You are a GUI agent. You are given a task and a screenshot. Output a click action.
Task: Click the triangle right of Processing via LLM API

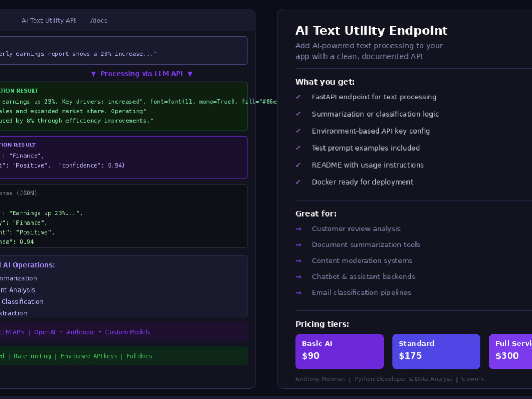coord(190,74)
